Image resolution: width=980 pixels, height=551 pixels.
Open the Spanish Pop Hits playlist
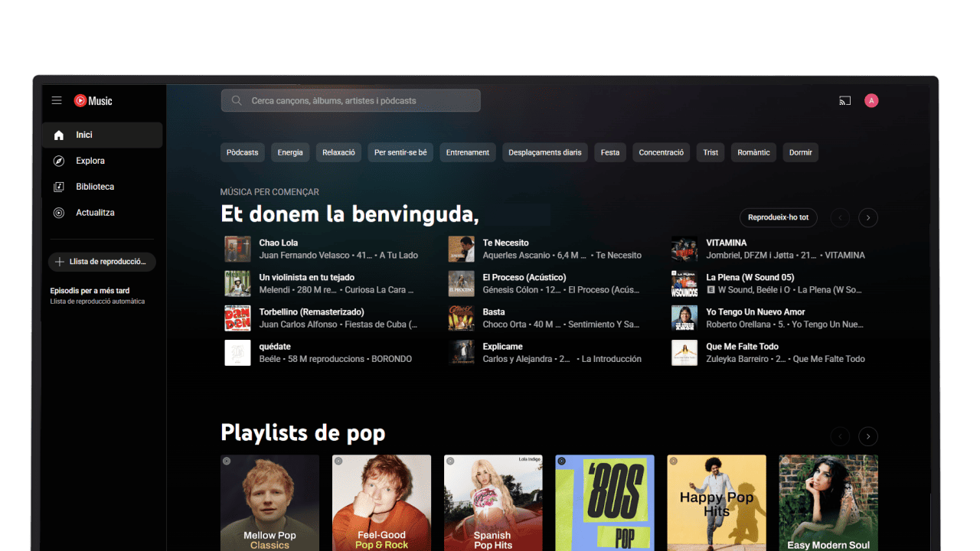click(x=493, y=503)
